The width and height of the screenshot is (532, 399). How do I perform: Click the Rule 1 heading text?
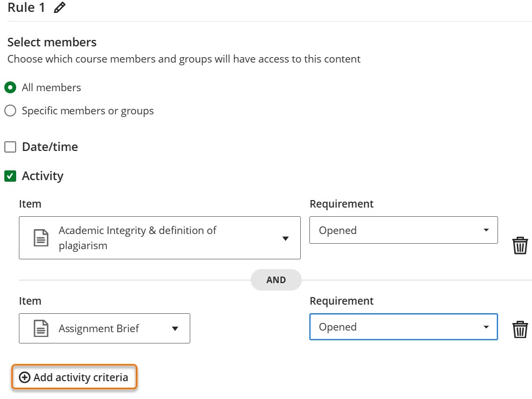pyautogui.click(x=26, y=8)
